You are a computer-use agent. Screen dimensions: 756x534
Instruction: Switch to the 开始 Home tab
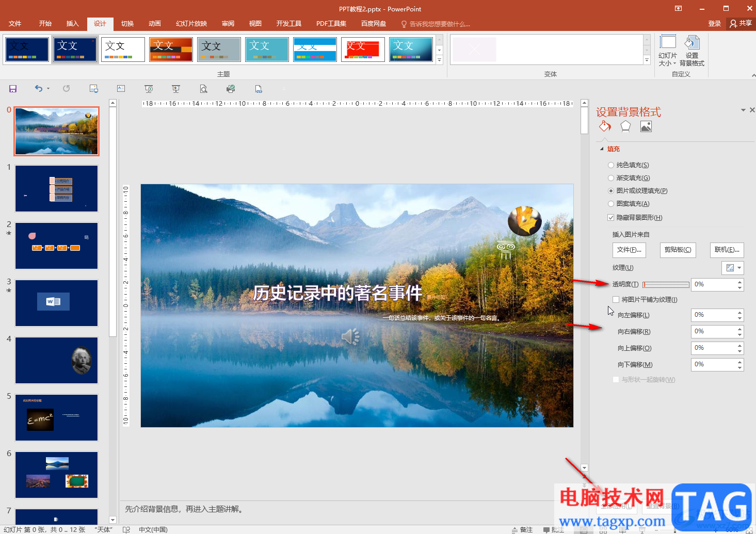tap(45, 24)
